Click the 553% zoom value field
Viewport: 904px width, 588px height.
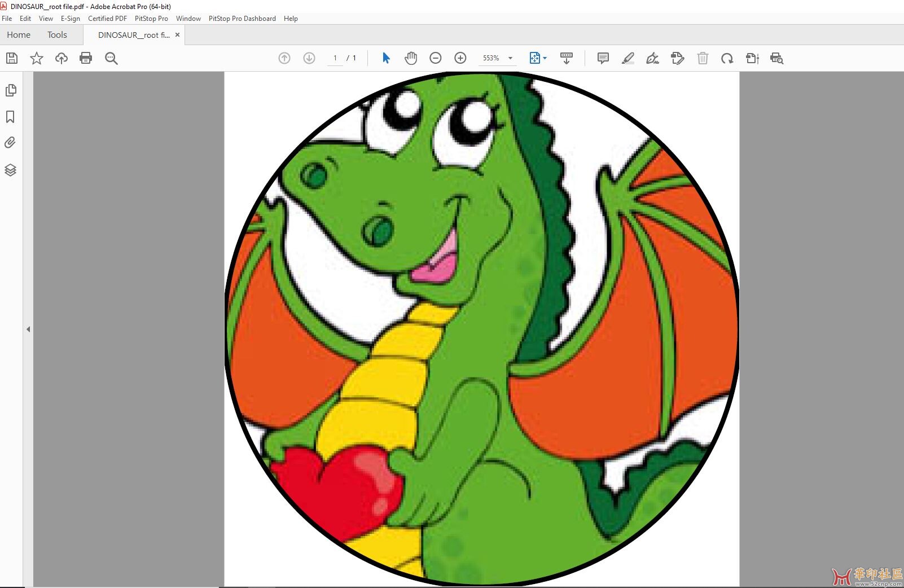[491, 58]
